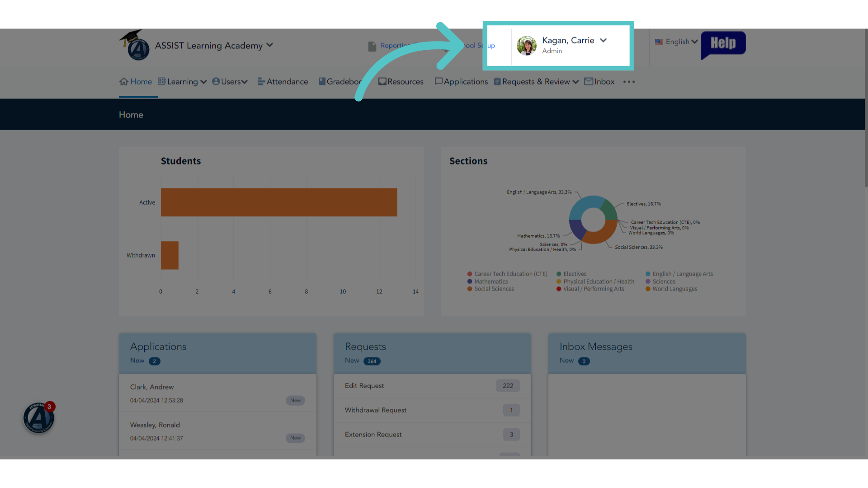Toggle the Electives legend entry
The height and width of the screenshot is (488, 868).
point(571,274)
